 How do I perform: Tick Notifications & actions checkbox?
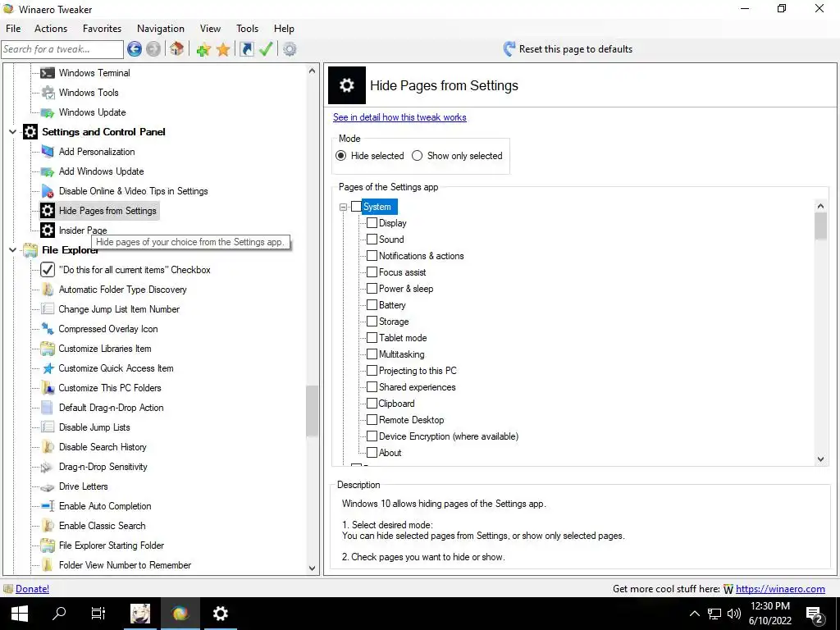tap(372, 256)
